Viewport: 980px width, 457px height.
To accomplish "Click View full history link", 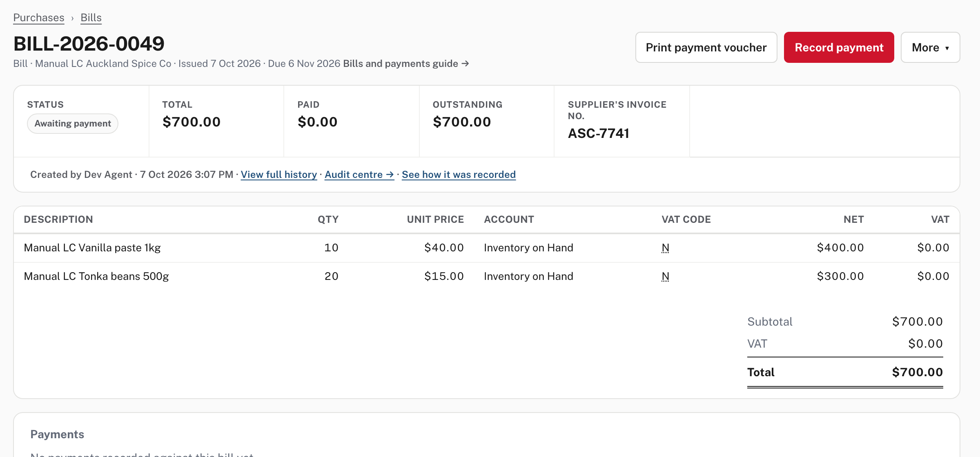I will pos(279,175).
